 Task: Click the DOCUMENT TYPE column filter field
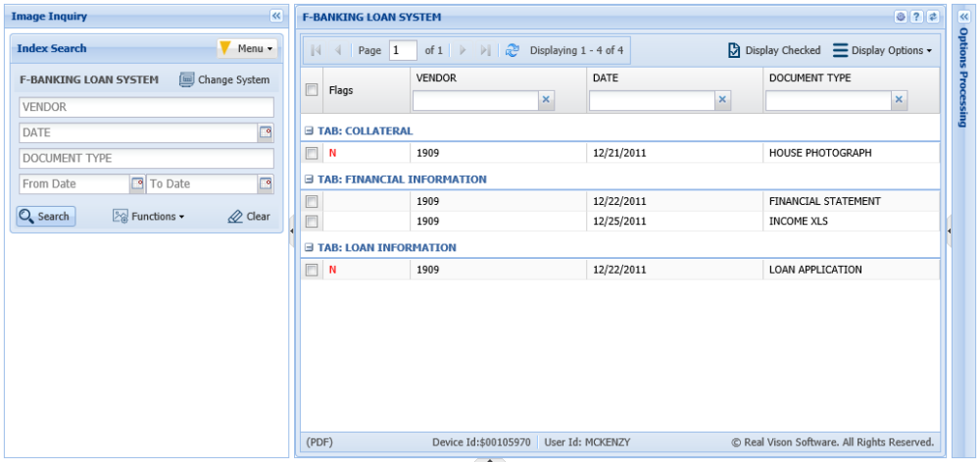click(828, 99)
